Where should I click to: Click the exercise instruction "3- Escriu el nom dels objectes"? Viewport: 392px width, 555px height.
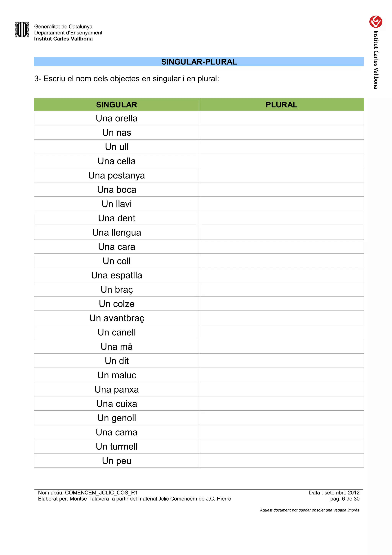[x=126, y=79]
